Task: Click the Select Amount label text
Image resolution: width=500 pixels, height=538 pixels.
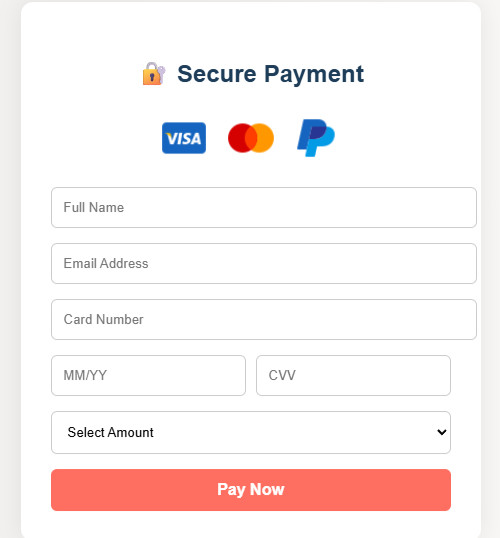Action: pyautogui.click(x=111, y=432)
